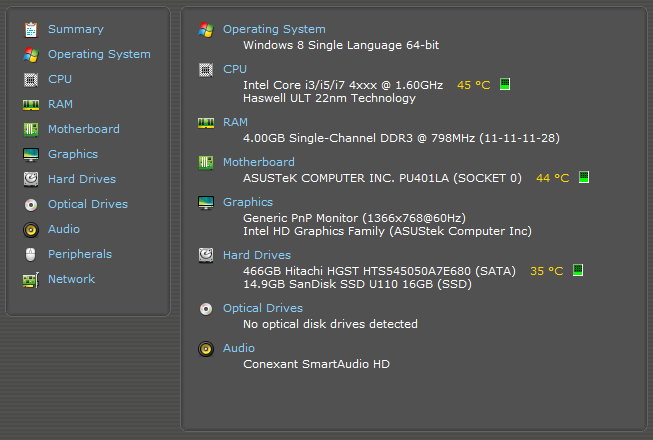This screenshot has width=653, height=440.
Task: Click the RAM stick icon in sidebar
Action: [x=31, y=104]
